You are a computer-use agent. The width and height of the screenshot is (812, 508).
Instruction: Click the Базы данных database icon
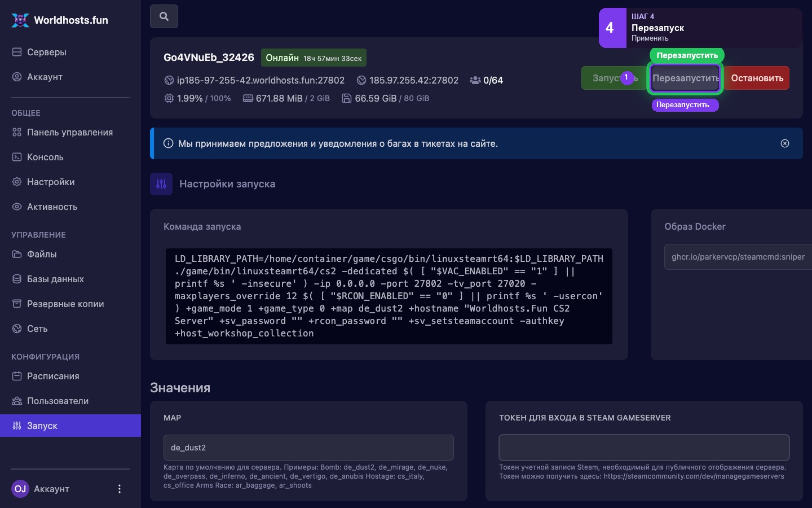click(x=17, y=279)
